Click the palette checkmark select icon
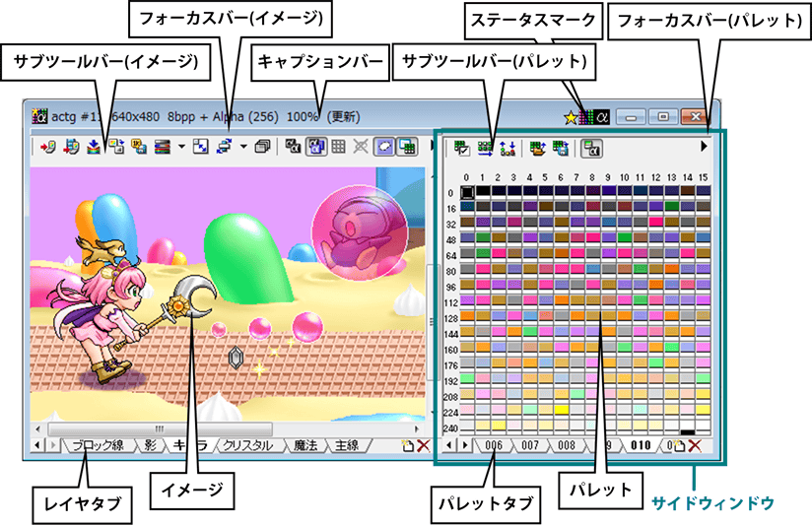This screenshot has height=525, width=812. 462,149
